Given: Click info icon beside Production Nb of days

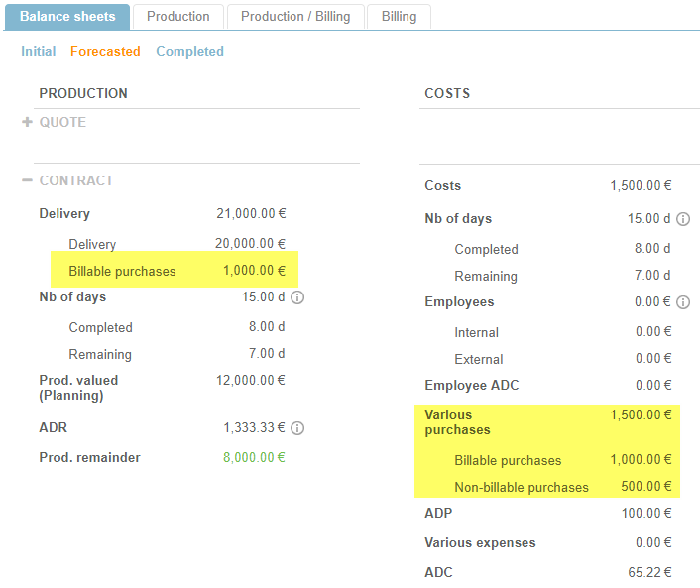Looking at the screenshot, I should tap(298, 297).
